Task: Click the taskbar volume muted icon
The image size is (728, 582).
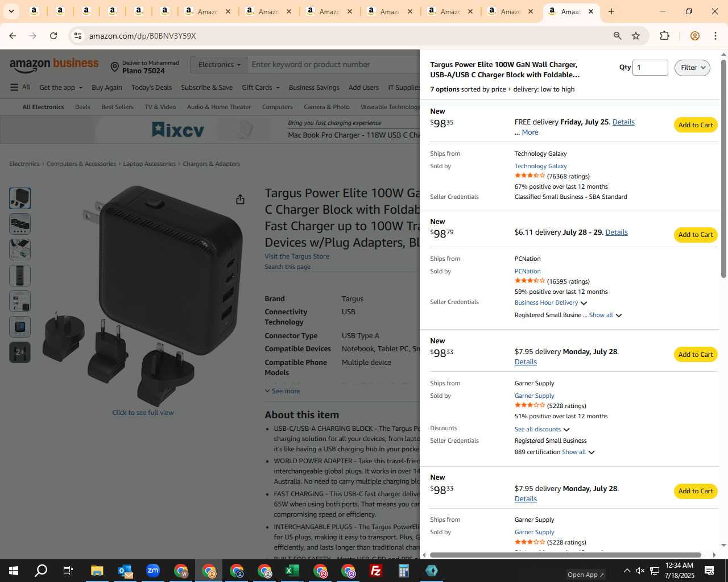Action: [x=640, y=571]
